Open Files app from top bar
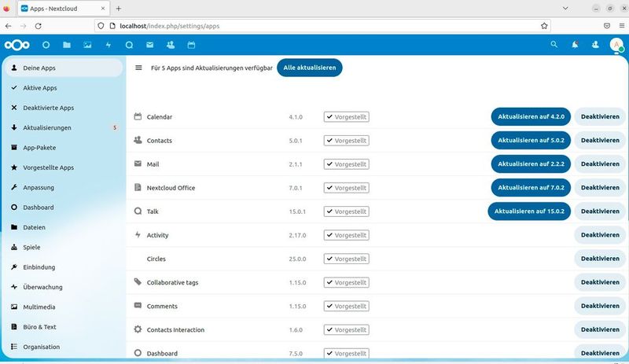 coord(67,45)
